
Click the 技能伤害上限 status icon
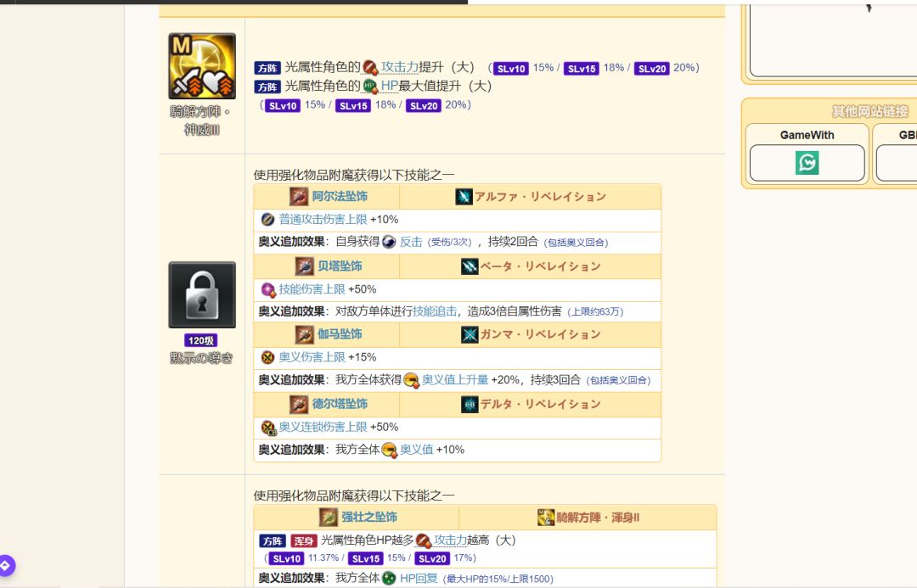267,289
